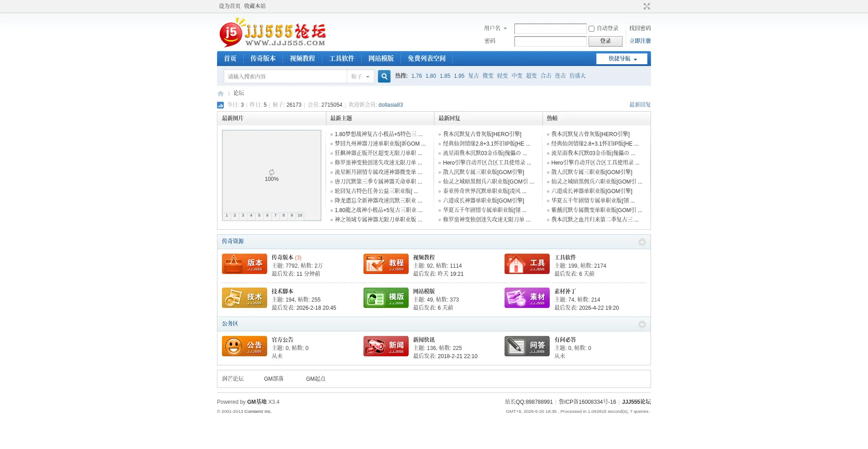
Task: Open the 模版 green forum icon
Action: (386, 298)
